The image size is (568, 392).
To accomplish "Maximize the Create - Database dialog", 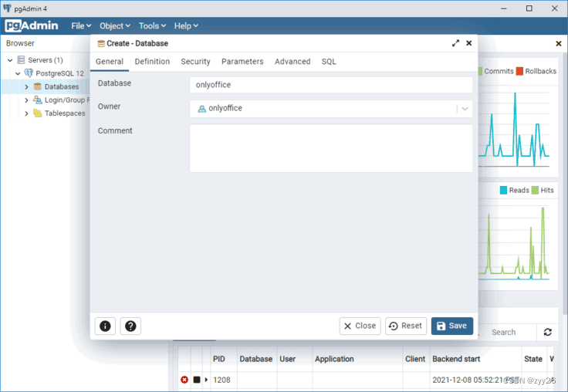I will (455, 43).
